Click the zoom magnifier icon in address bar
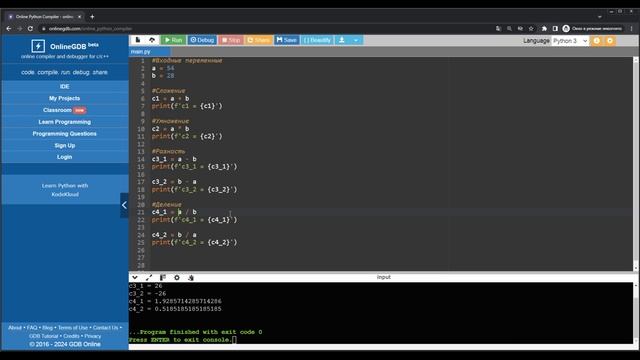The width and height of the screenshot is (640, 360). tap(509, 29)
